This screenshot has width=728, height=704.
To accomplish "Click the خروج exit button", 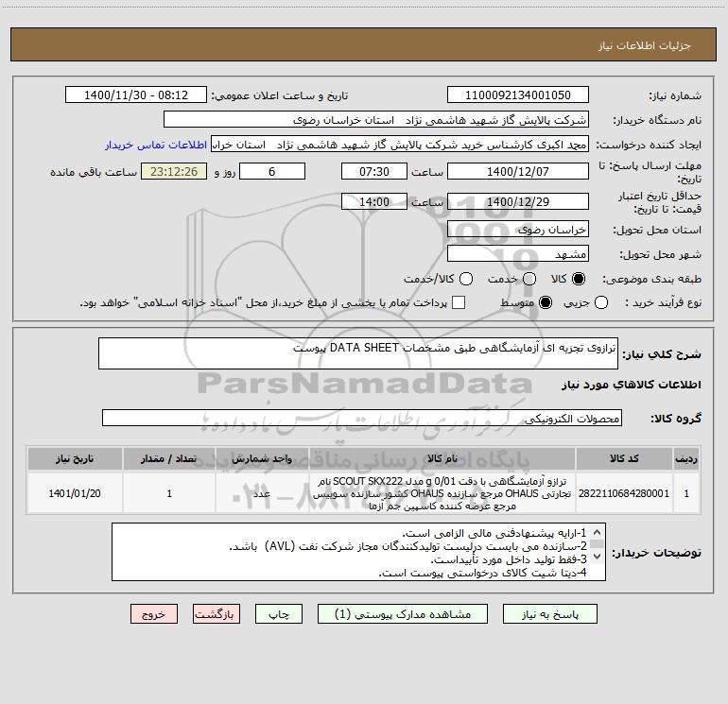I will tap(154, 614).
